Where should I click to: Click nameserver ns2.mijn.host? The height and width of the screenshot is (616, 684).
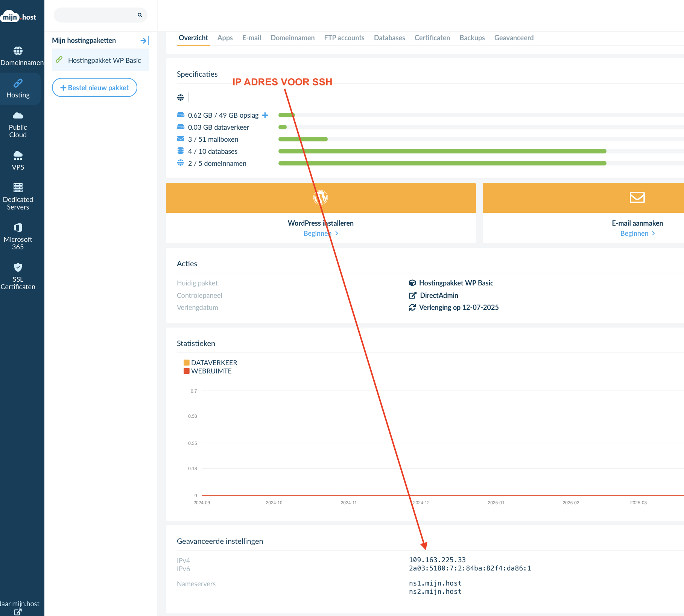tap(435, 592)
